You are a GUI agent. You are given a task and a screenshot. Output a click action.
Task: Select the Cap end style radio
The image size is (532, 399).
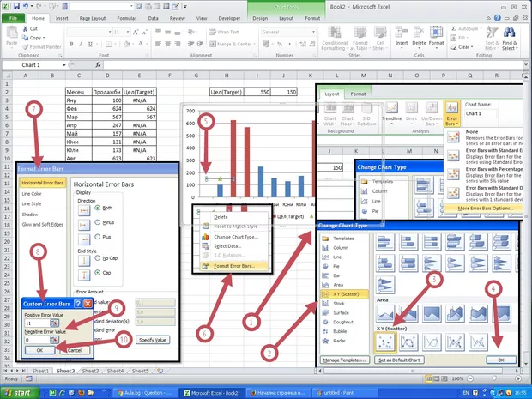pyautogui.click(x=98, y=273)
